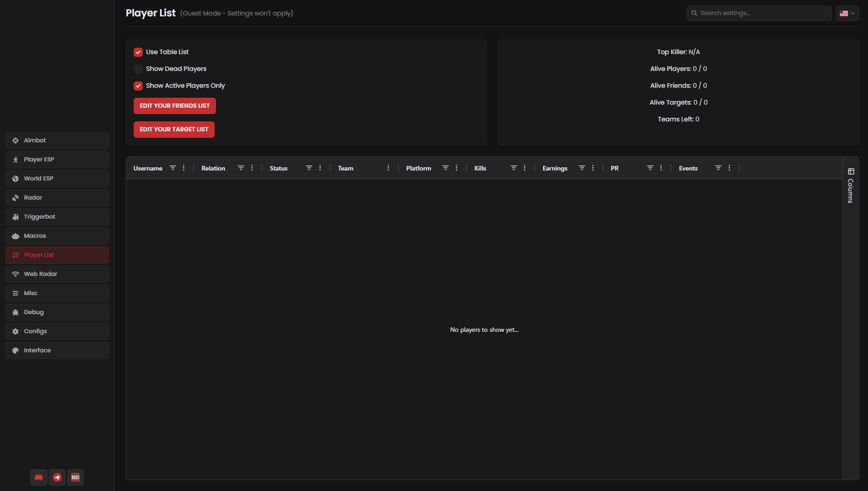
Task: Sort by Events column header
Action: 688,169
